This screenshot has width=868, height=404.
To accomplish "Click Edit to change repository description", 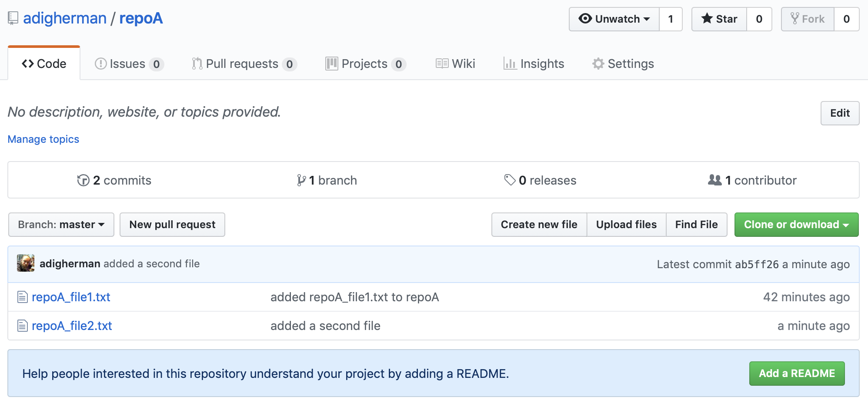I will pos(840,113).
